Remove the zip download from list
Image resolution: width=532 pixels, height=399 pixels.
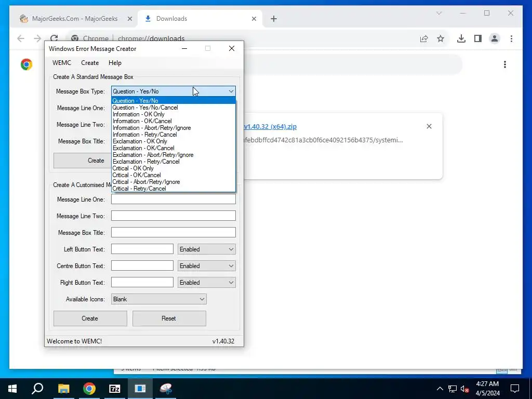tap(429, 126)
